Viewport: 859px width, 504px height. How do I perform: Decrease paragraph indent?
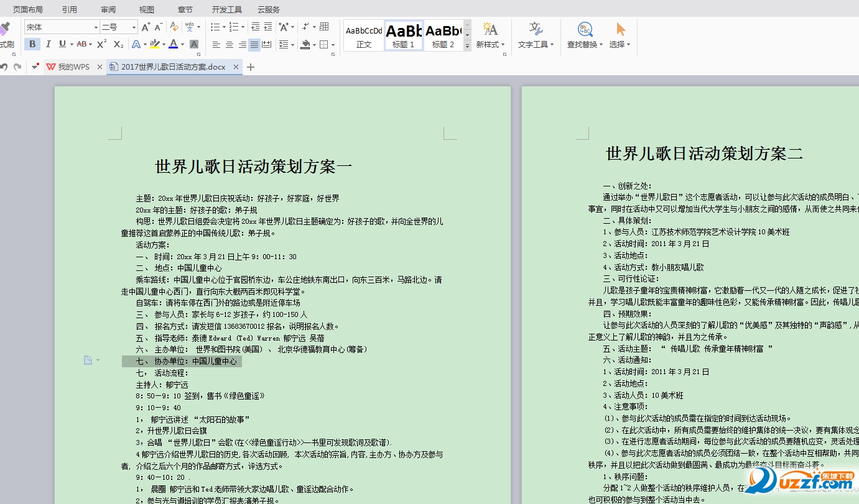click(256, 27)
